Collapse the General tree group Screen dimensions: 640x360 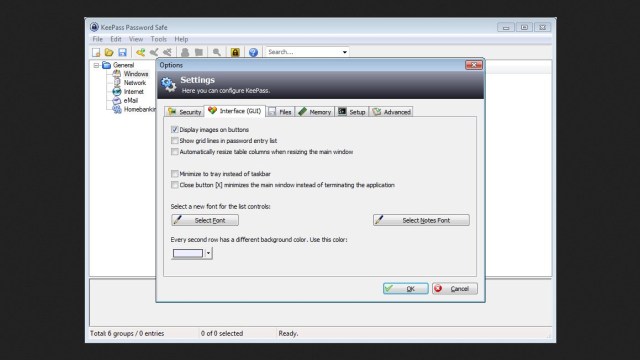point(96,65)
